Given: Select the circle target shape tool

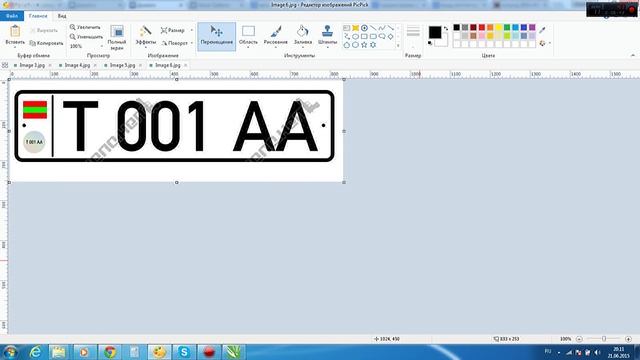Looking at the screenshot, I should pyautogui.click(x=364, y=28).
